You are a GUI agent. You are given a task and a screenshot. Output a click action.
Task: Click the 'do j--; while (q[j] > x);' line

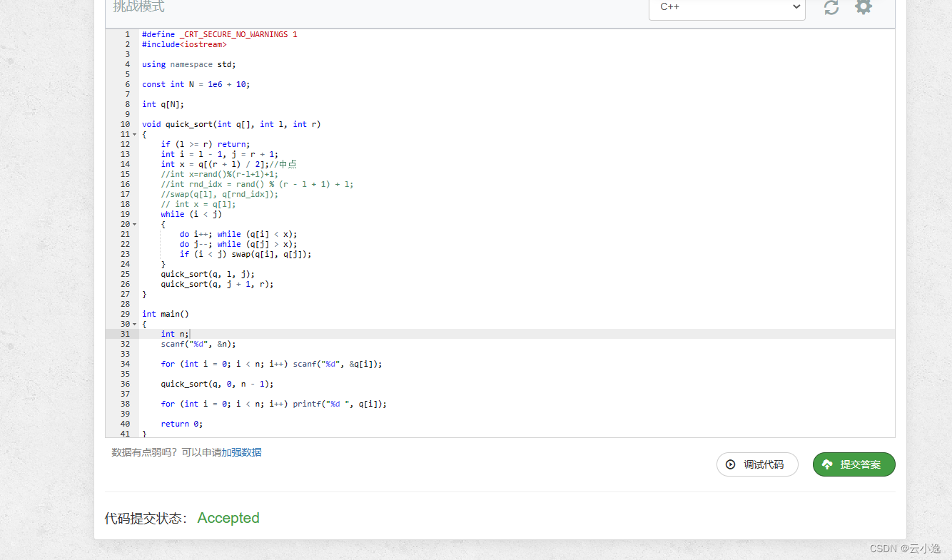coord(238,244)
